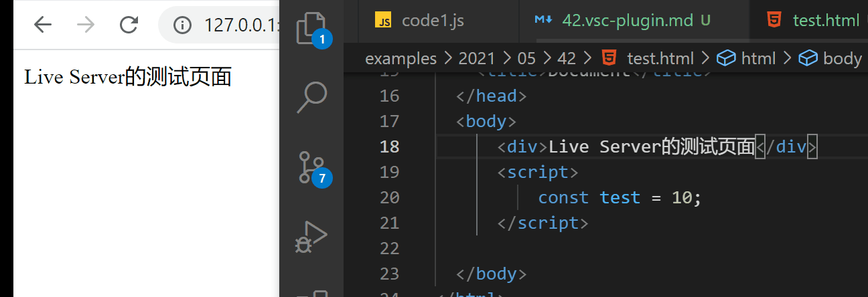The image size is (868, 297).
Task: View site information icon in address bar
Action: 182,25
